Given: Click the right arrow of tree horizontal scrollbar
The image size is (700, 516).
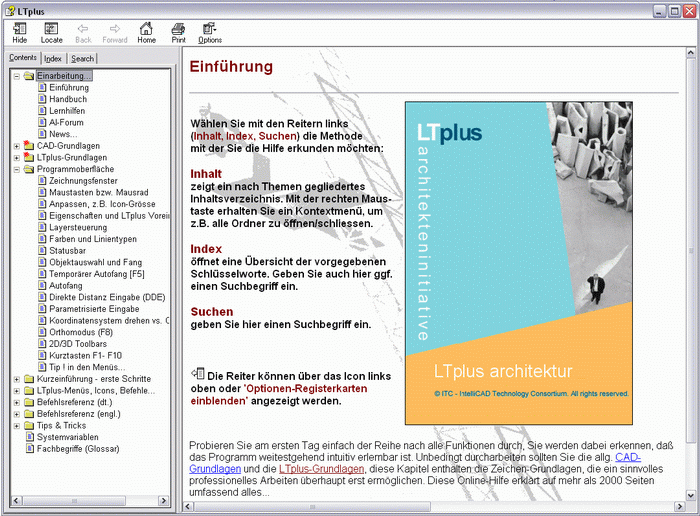Looking at the screenshot, I should 163,500.
